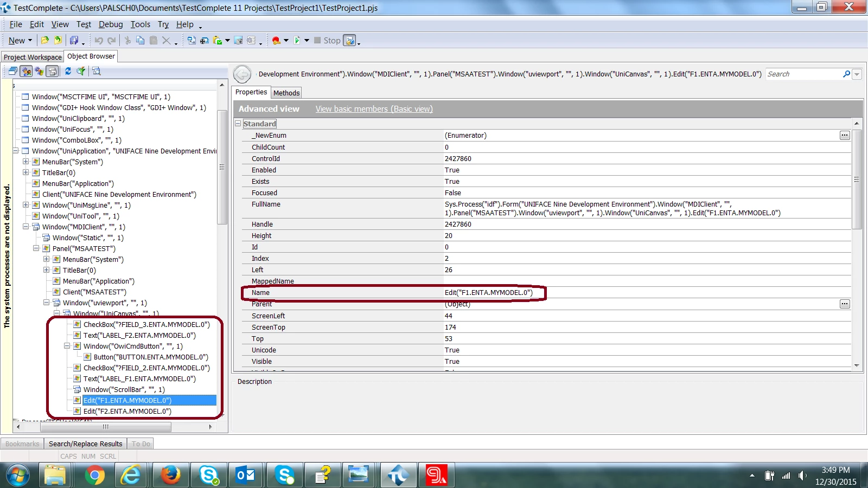Click the Undo toolbar icon
The height and width of the screenshot is (488, 868).
(99, 40)
